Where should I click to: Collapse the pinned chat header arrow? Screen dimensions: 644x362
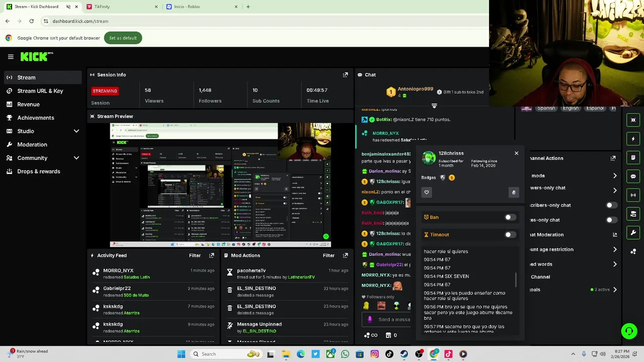(434, 106)
